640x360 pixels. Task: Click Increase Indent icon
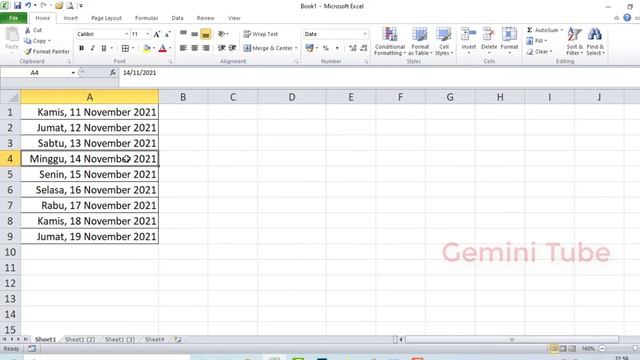233,48
